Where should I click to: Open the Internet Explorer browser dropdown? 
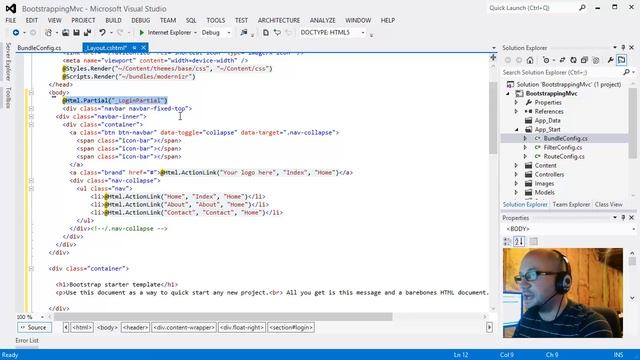(196, 33)
